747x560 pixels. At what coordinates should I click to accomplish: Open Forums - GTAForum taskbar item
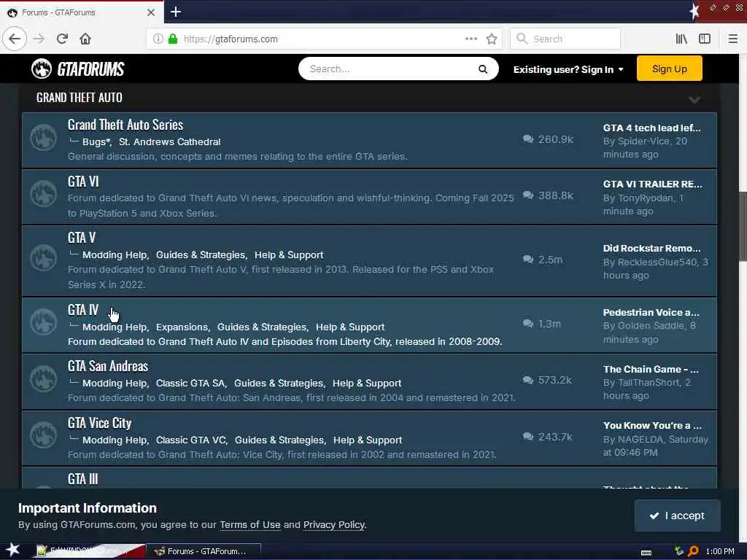[204, 551]
